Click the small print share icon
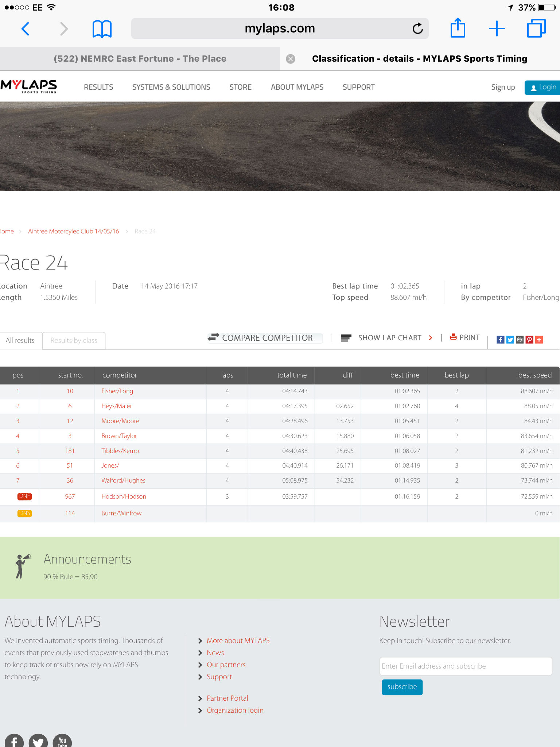 point(520,340)
